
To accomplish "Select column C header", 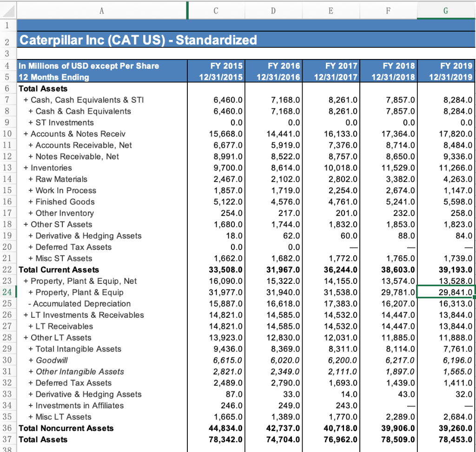I will click(x=216, y=9).
